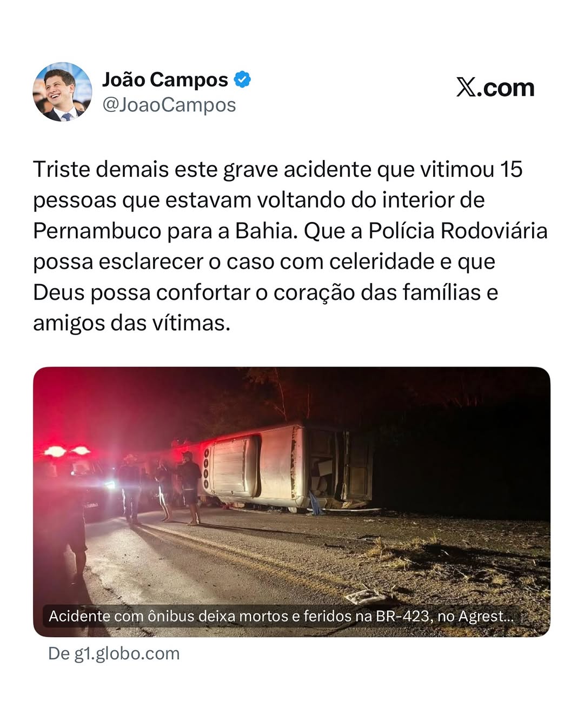Open João Campos profile avatar

[62, 92]
